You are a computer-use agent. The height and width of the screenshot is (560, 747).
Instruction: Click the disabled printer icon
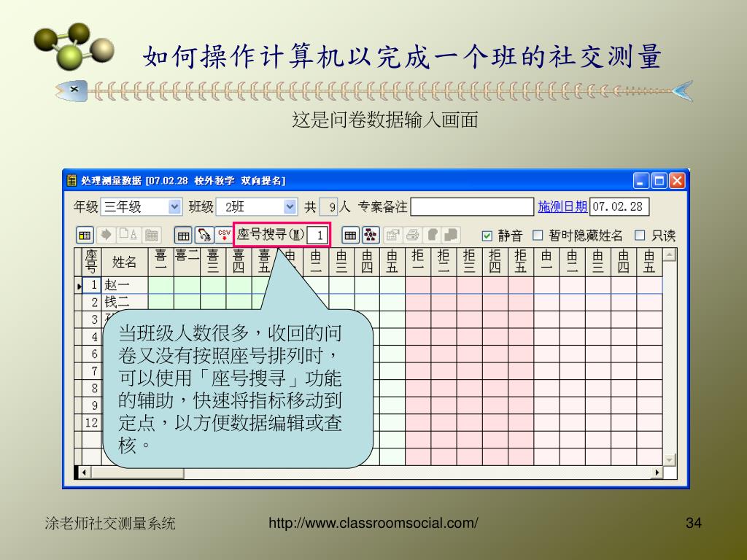click(x=413, y=236)
